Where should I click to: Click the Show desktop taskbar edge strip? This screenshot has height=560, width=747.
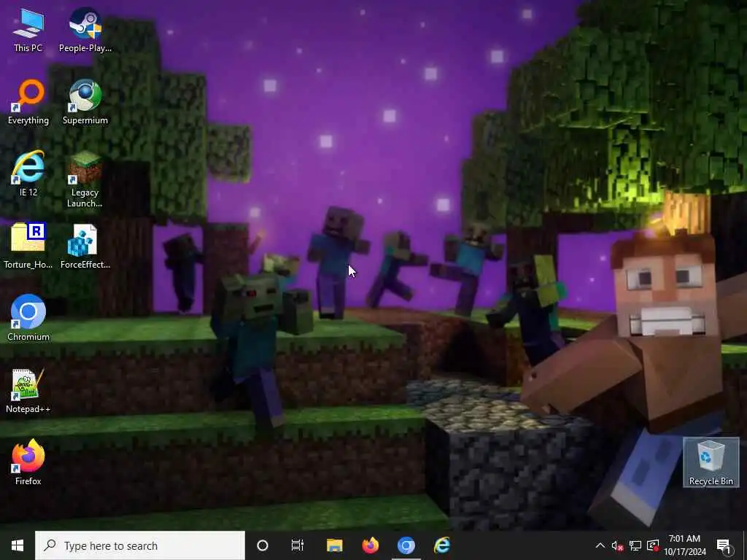point(745,545)
